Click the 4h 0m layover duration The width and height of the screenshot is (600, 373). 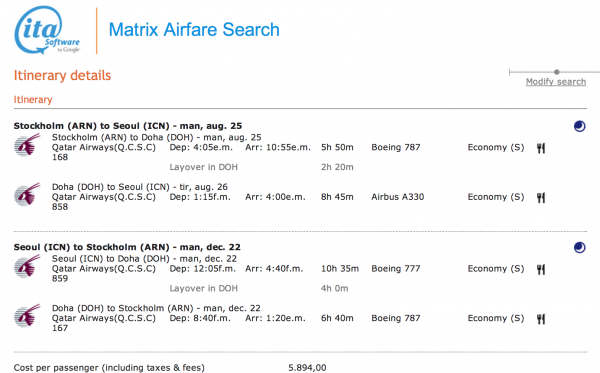pyautogui.click(x=334, y=288)
